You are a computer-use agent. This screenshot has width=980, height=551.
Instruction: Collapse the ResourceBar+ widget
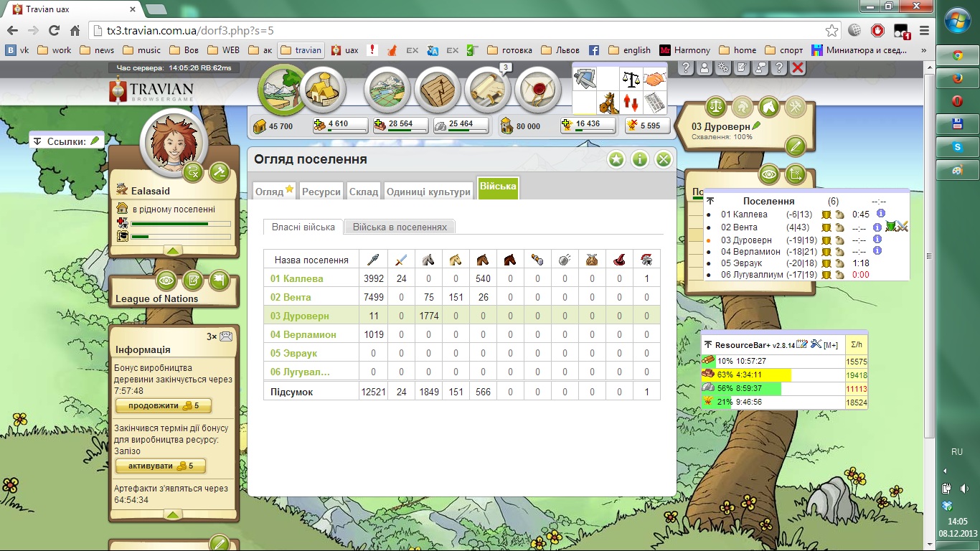coord(707,344)
